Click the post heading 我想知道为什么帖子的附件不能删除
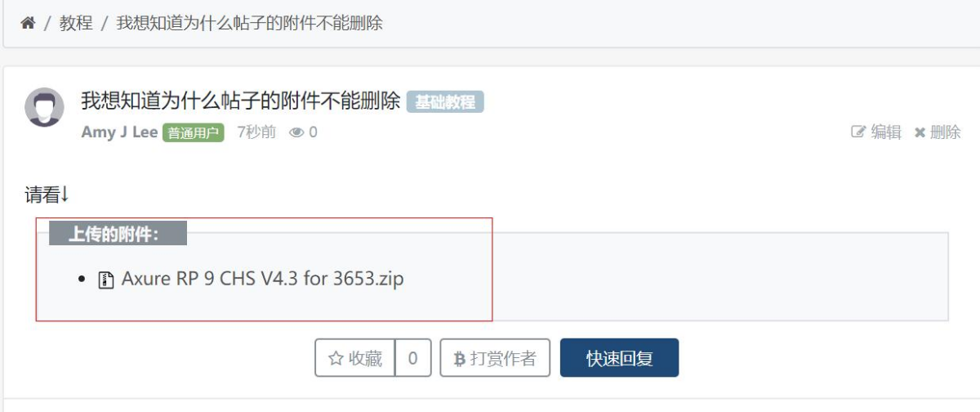The width and height of the screenshot is (980, 412). [x=241, y=101]
